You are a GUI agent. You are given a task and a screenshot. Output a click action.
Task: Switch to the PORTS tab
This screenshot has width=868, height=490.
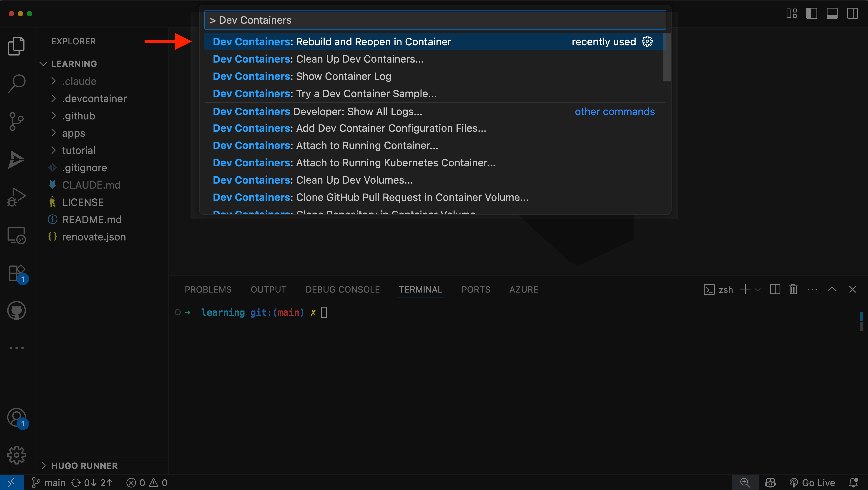(x=476, y=289)
